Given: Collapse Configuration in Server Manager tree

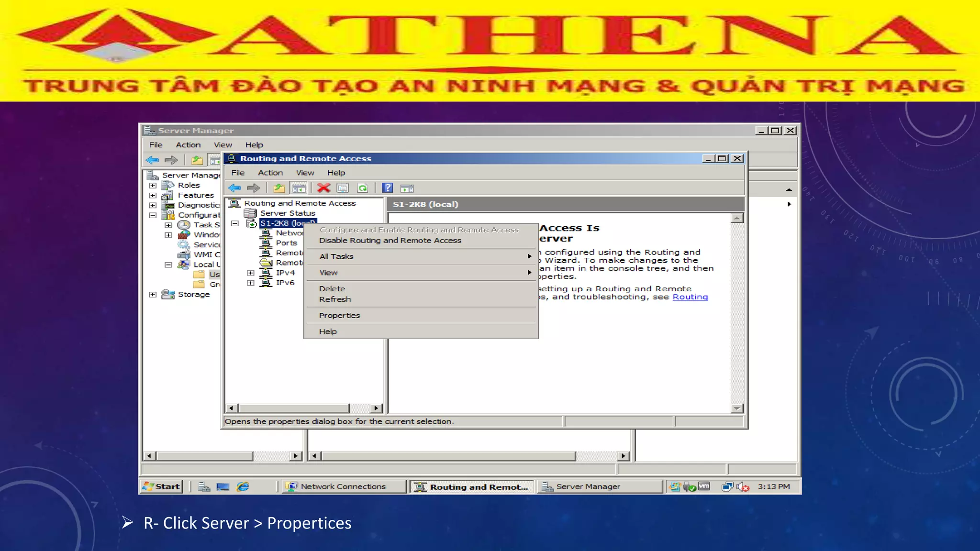Looking at the screenshot, I should pos(153,215).
